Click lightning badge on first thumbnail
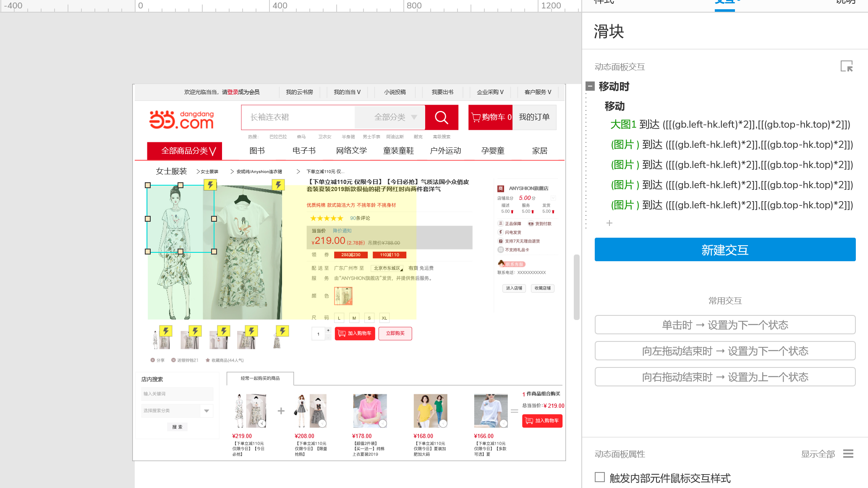Screen dimensions: 868x488 pos(166,331)
